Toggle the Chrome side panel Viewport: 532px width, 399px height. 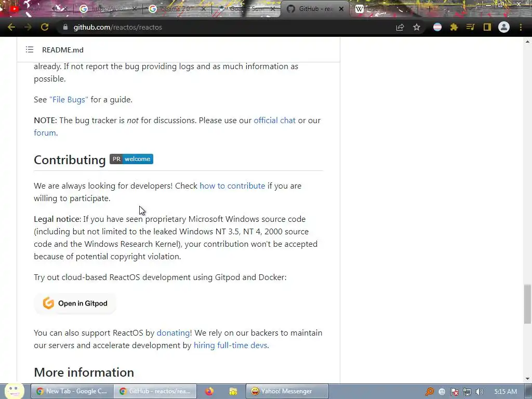coord(487,27)
